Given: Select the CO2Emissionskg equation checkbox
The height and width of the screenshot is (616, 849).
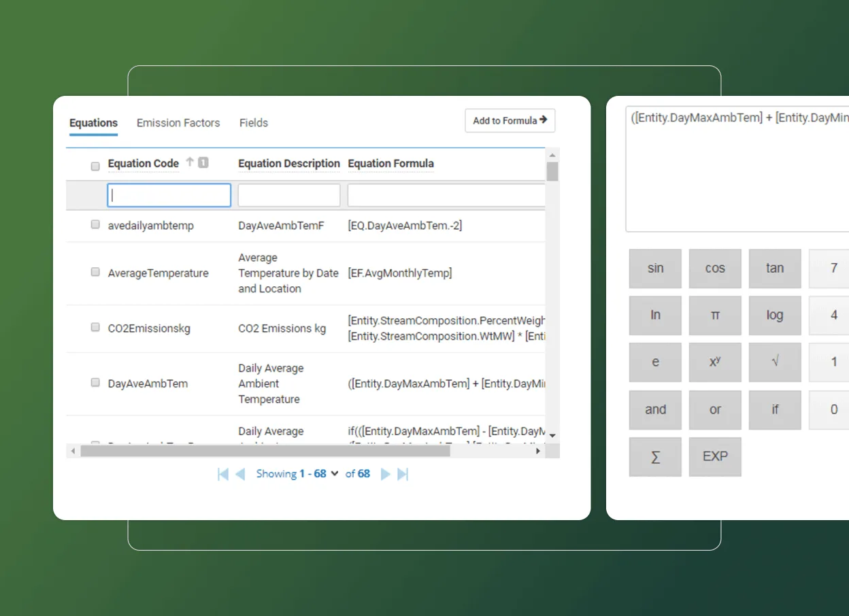Looking at the screenshot, I should 95,326.
